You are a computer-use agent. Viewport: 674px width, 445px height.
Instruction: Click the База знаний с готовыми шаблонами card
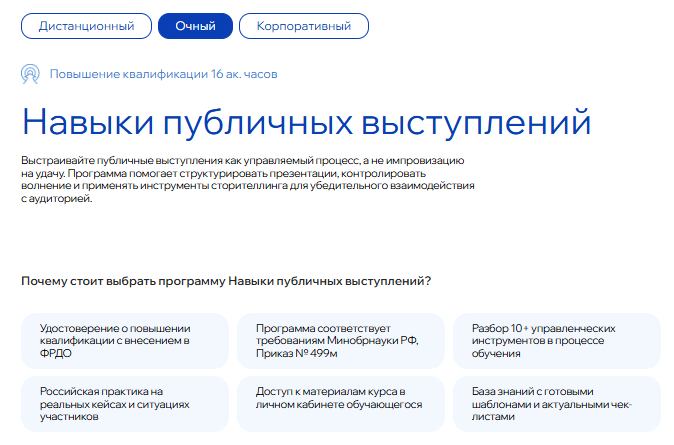tap(557, 404)
